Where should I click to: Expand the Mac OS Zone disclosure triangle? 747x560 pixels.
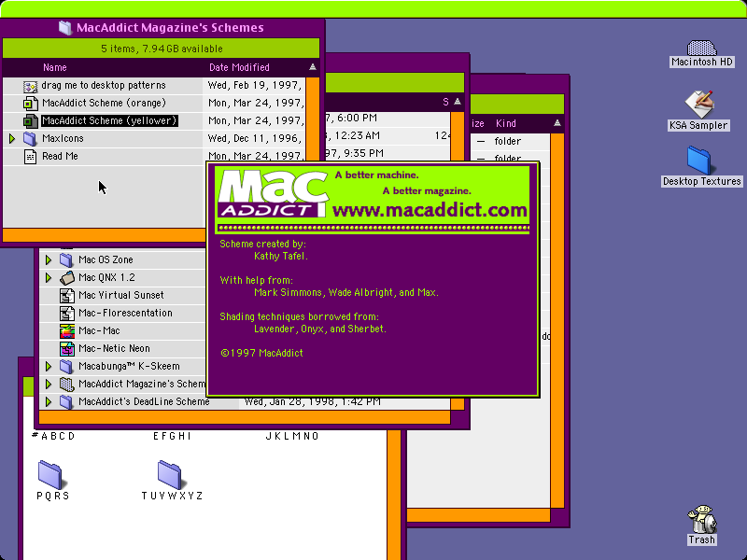pos(49,260)
